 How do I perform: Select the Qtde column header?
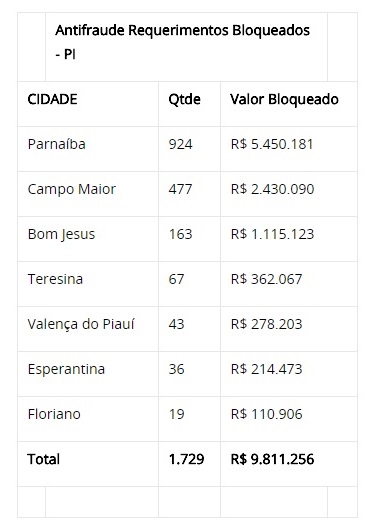click(x=184, y=100)
